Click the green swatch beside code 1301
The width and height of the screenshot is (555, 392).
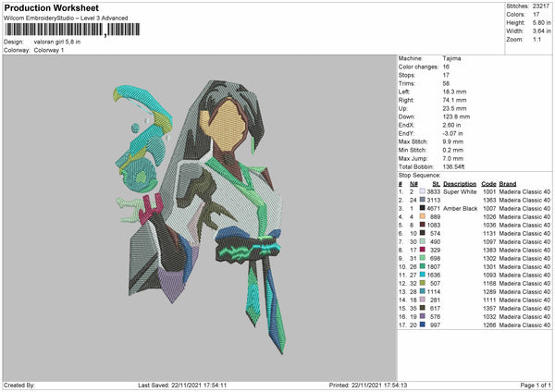[423, 266]
